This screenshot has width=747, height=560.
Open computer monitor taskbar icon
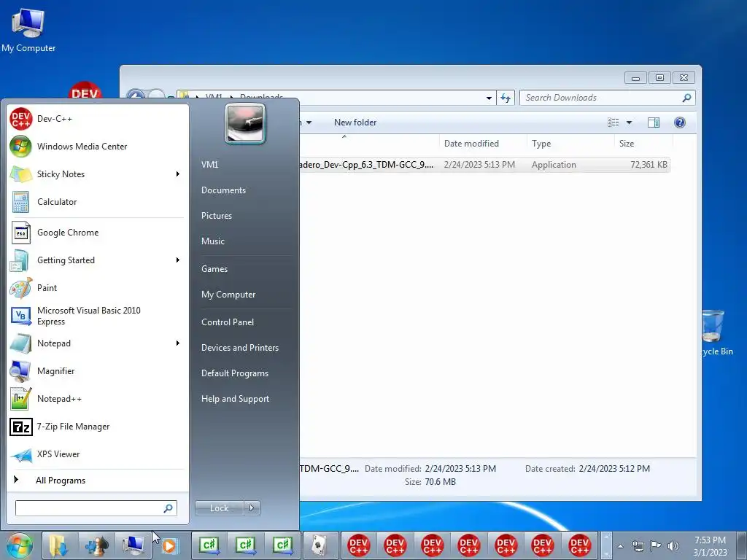pos(133,545)
